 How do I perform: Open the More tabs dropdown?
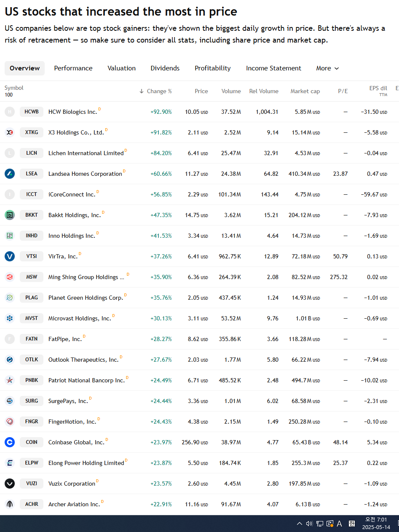327,68
